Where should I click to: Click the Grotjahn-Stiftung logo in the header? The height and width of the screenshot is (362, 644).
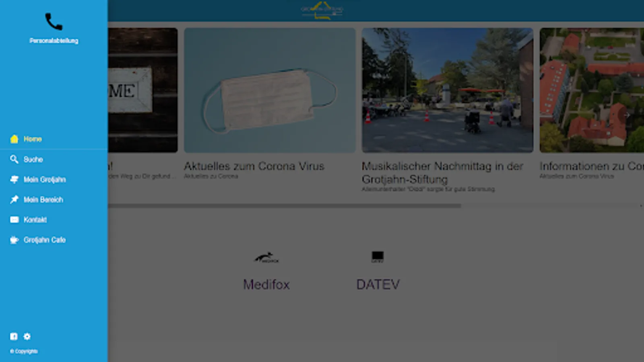pyautogui.click(x=322, y=10)
